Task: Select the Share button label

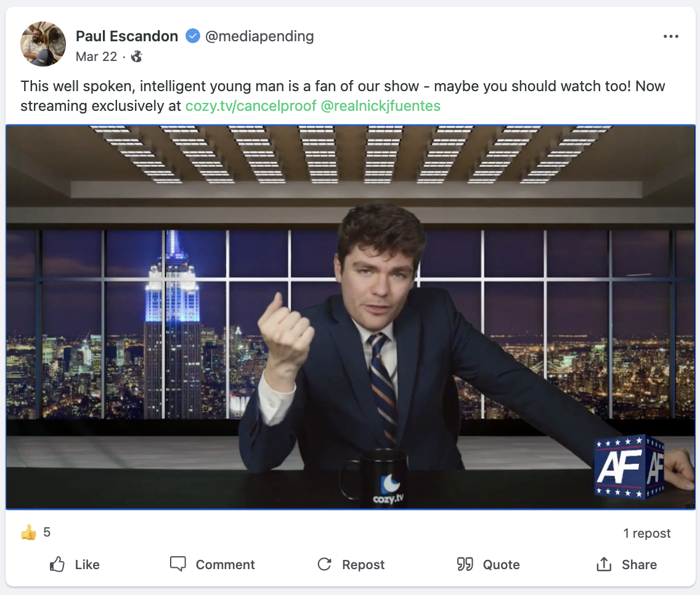Action: pos(639,565)
